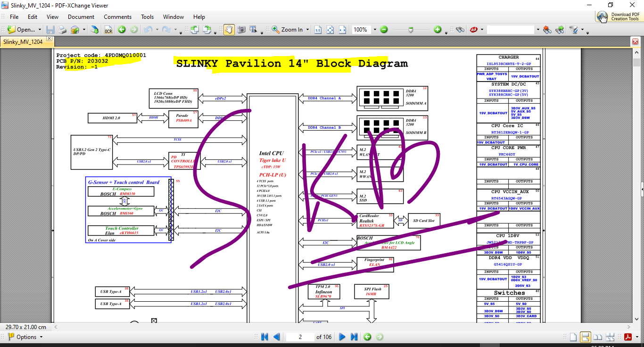Close the document with red X button
Image resolution: width=644 pixels, height=347 pixels.
[635, 42]
